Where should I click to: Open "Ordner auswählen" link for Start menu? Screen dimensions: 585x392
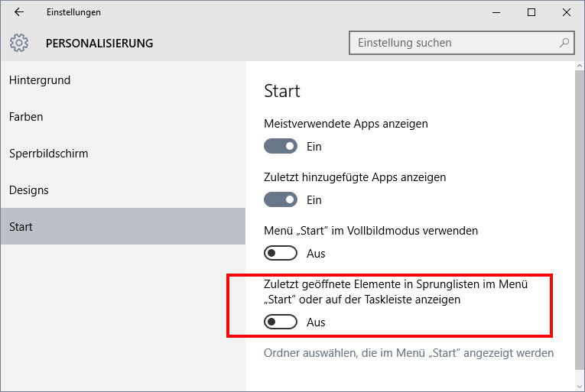point(408,353)
